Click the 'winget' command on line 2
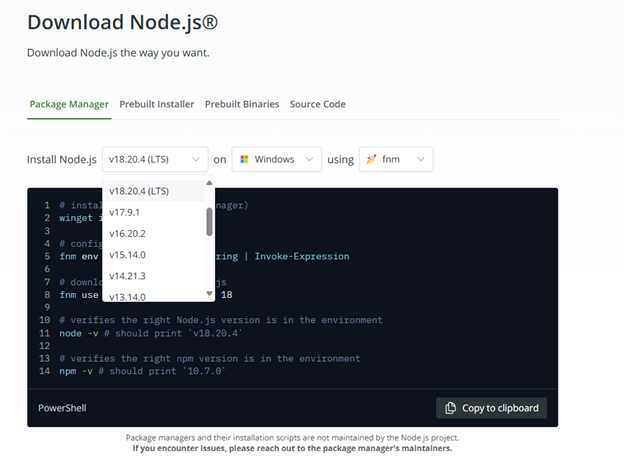624x463 pixels. point(76,218)
